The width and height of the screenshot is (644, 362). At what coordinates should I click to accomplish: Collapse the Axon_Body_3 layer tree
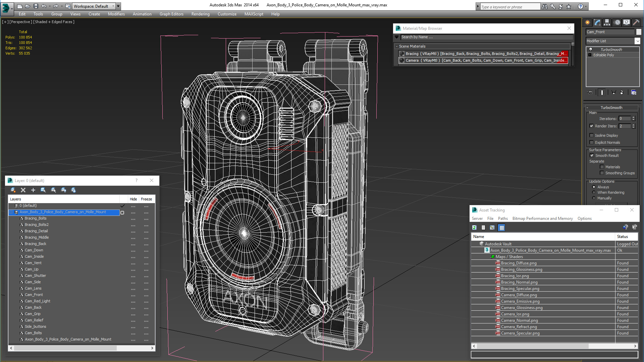coord(11,212)
